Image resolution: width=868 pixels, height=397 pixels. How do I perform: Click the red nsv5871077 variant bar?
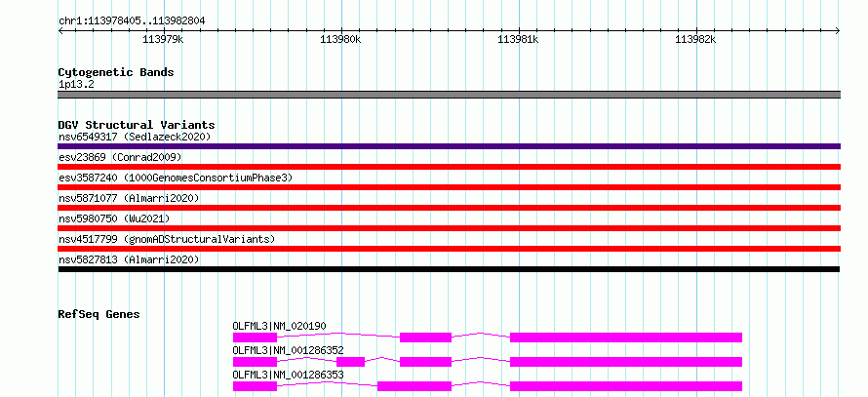click(450, 208)
